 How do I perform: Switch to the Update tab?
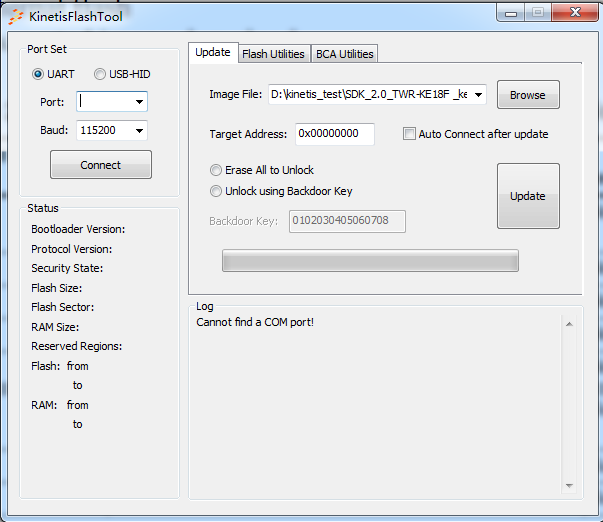213,52
